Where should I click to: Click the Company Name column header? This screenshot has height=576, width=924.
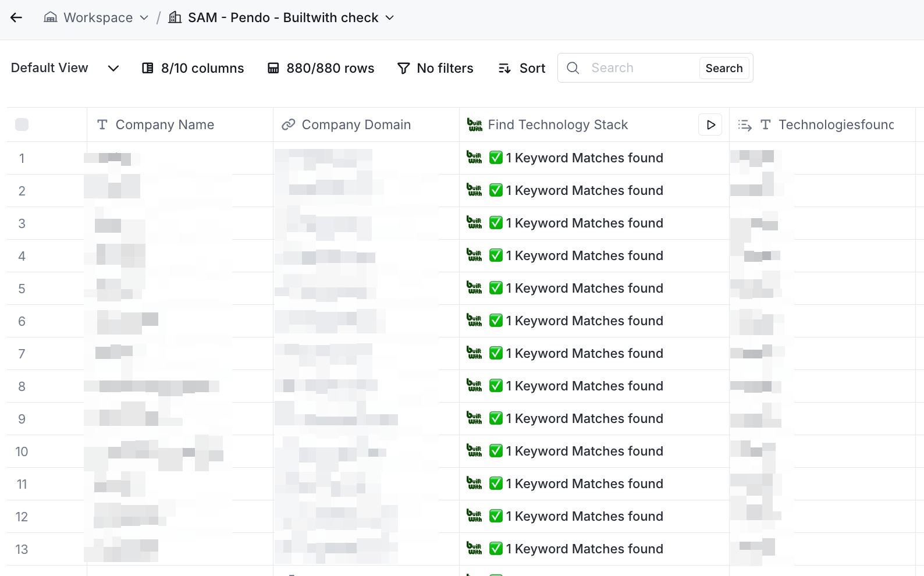tap(180, 125)
